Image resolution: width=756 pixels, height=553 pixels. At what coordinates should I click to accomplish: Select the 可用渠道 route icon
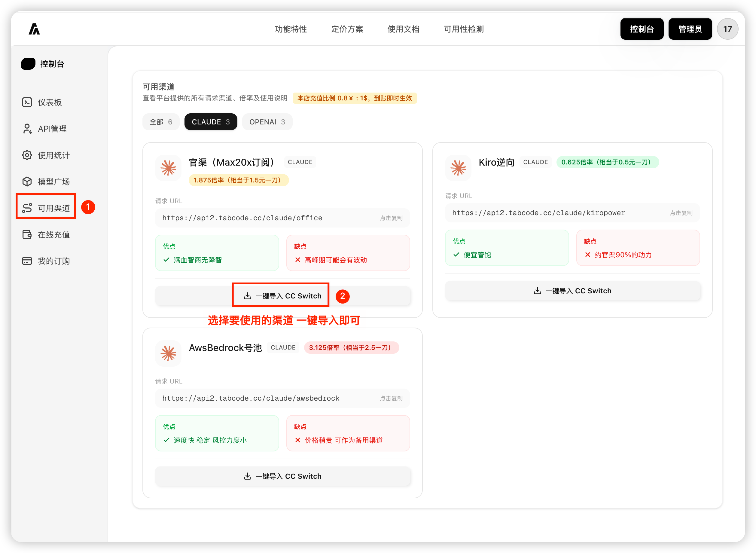pos(27,208)
